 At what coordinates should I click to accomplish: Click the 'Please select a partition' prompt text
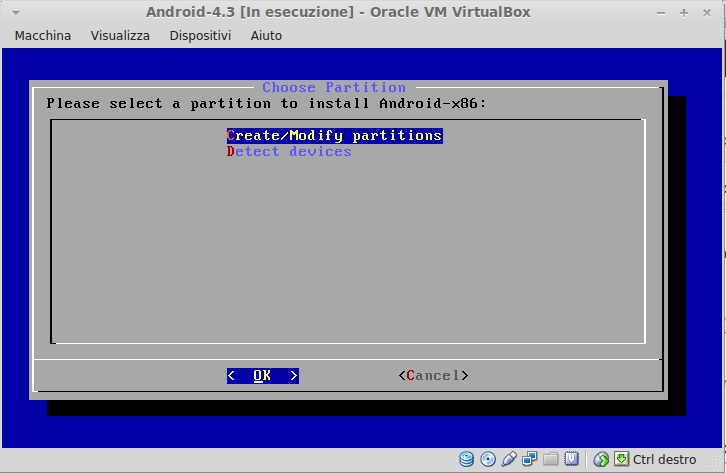[266, 103]
